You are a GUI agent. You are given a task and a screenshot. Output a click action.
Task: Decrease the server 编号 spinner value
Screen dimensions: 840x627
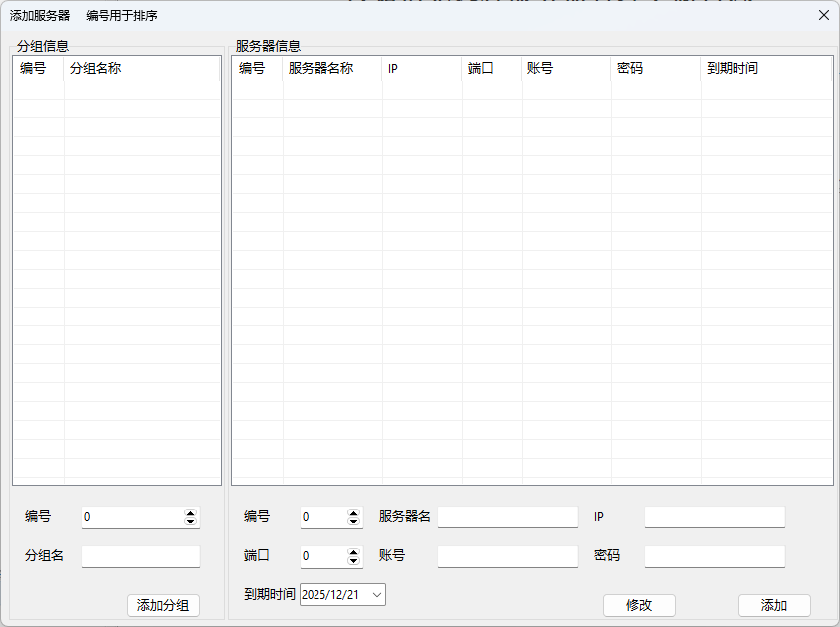click(x=353, y=522)
